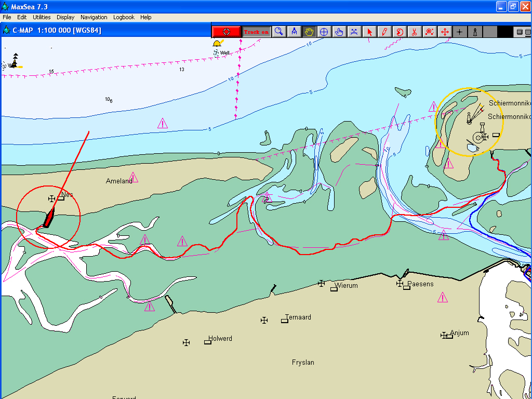Choose the scissors cut tool
Screen dimensions: 532x399
pyautogui.click(x=414, y=32)
